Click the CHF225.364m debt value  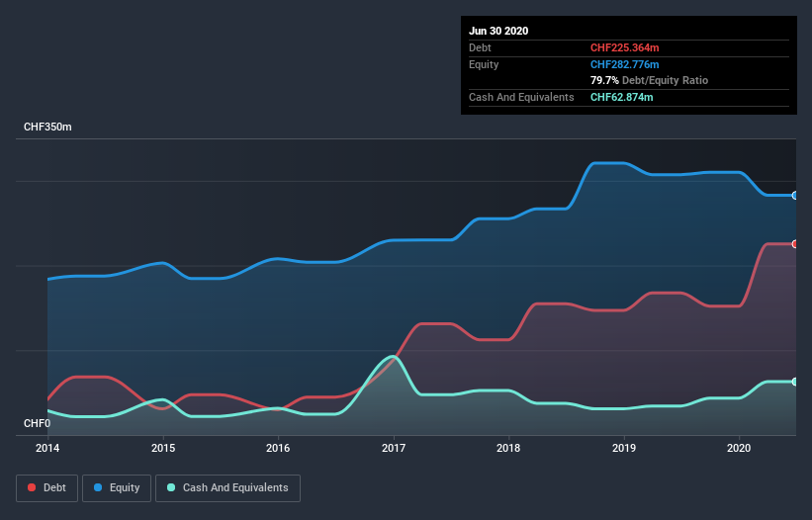click(x=624, y=47)
